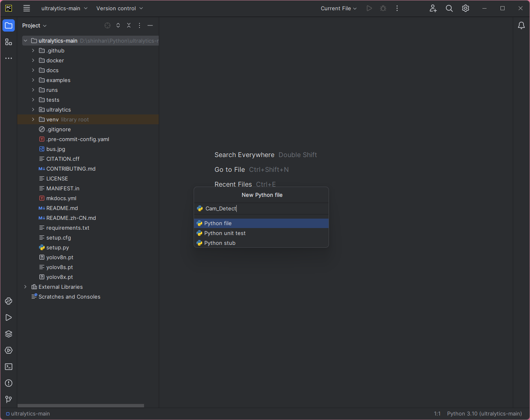Viewport: 530px width, 420px height.
Task: Click the file name input field
Action: click(x=261, y=208)
